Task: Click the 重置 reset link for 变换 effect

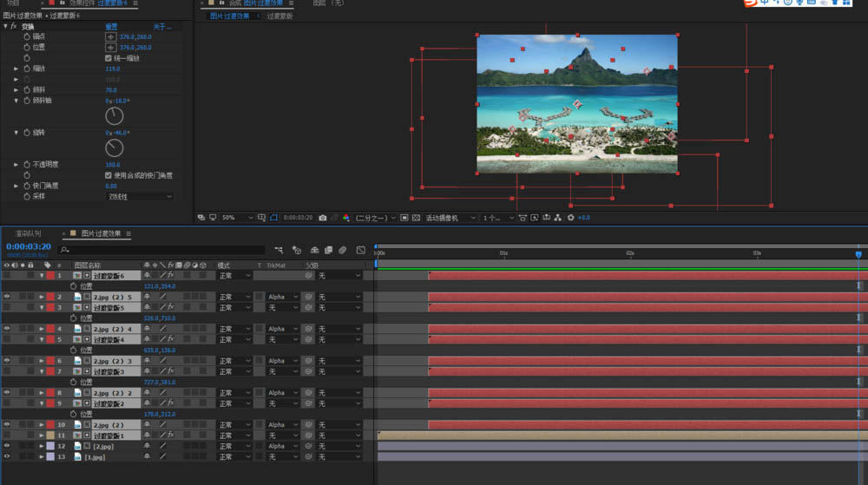Action: click(111, 27)
